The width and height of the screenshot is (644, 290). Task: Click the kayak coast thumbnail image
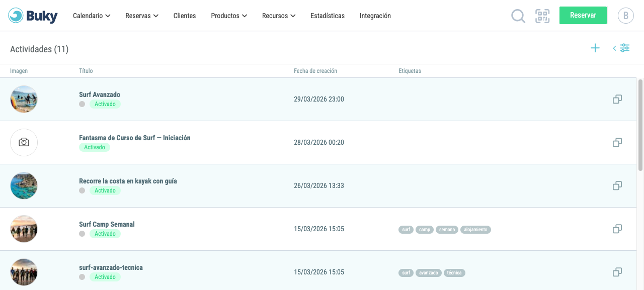tap(24, 186)
